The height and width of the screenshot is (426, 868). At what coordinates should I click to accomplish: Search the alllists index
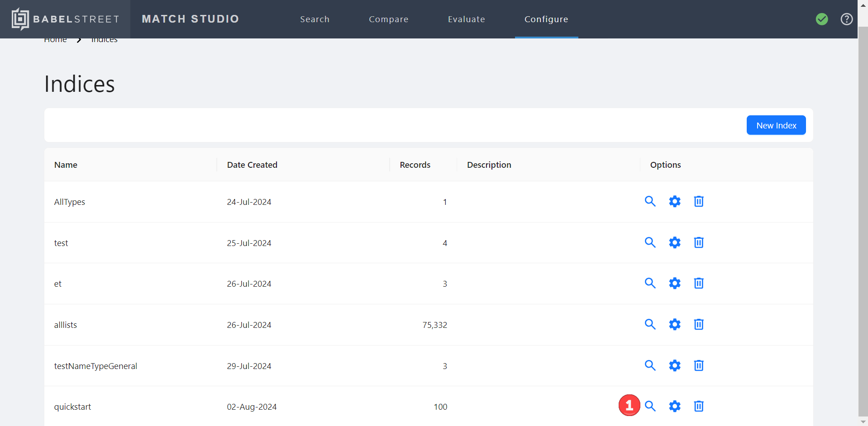point(650,324)
